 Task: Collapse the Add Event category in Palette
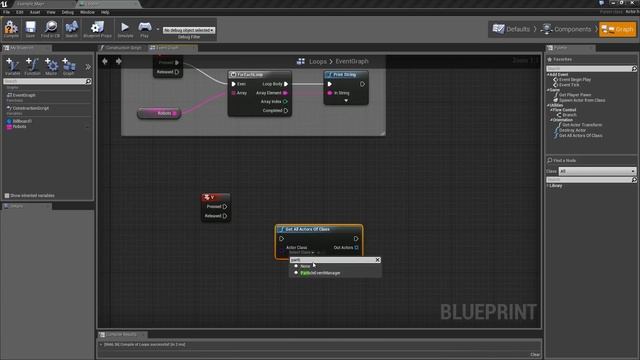click(x=548, y=75)
